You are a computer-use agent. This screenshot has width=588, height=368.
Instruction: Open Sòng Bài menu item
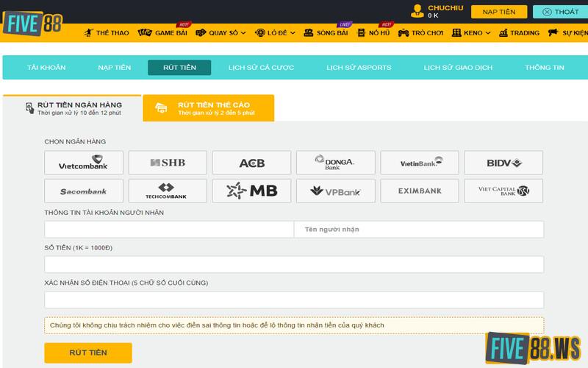tap(332, 33)
